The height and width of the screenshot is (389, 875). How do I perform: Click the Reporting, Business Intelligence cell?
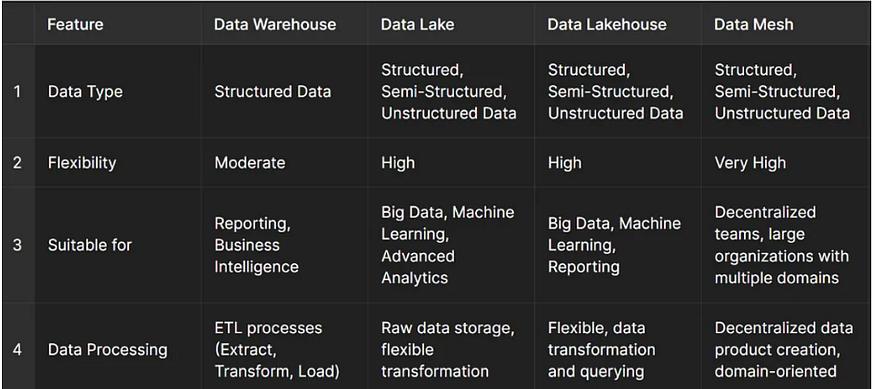pos(257,245)
